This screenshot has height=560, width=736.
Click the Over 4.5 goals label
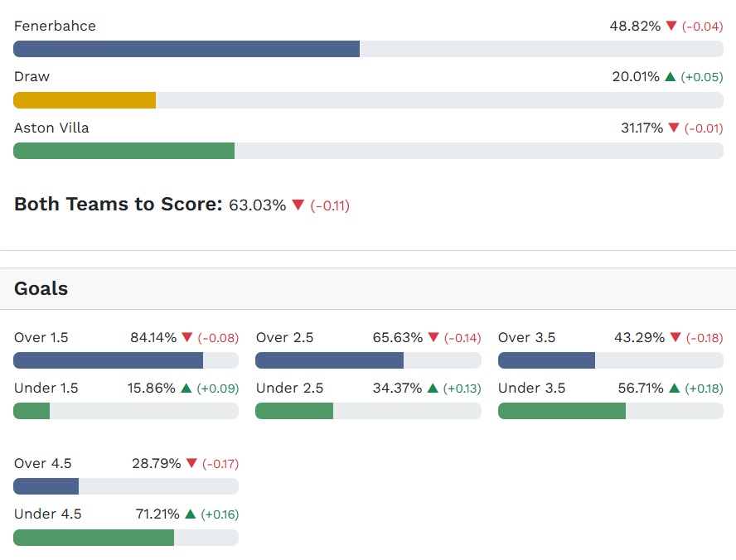pos(41,464)
